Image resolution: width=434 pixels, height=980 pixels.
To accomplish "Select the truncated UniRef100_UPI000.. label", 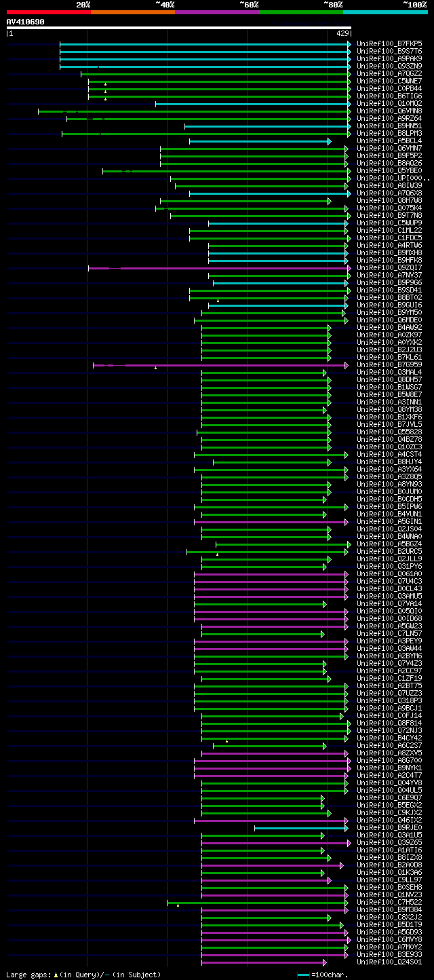I will pyautogui.click(x=393, y=178).
